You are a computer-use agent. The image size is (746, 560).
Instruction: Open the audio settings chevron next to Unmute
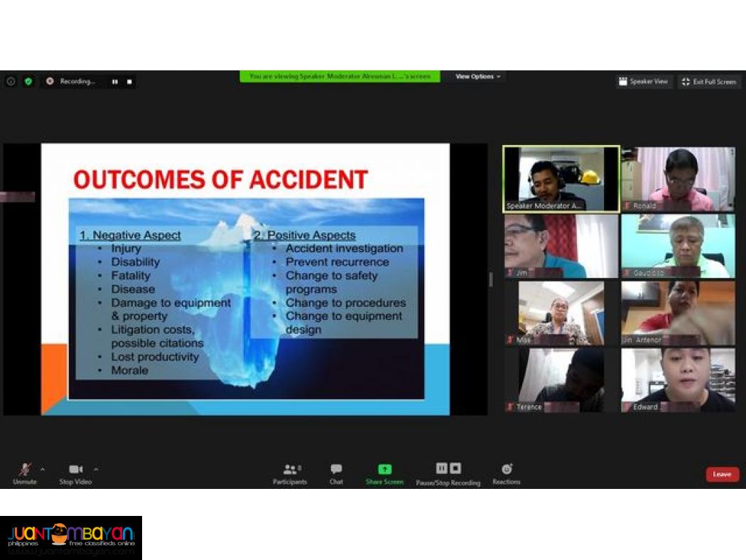click(x=43, y=469)
